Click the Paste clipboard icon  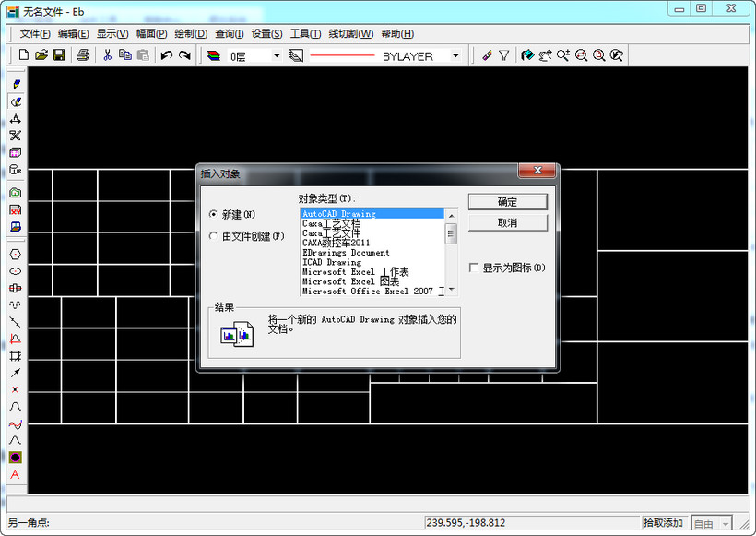(143, 55)
